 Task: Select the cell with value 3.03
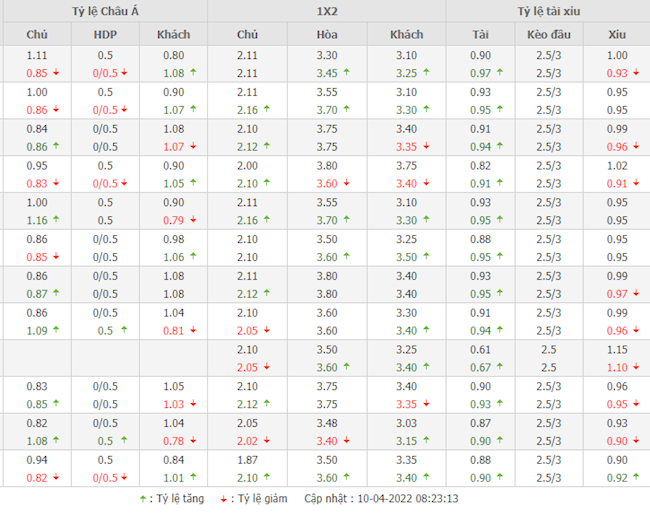pos(406,423)
